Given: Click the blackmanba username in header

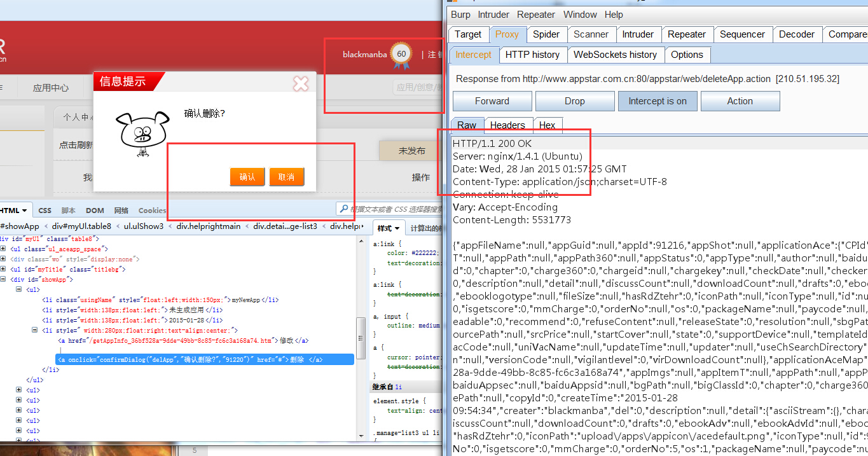Looking at the screenshot, I should click(364, 55).
